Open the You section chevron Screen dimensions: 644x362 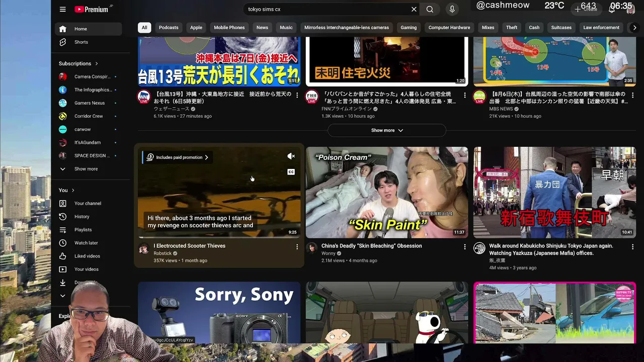(73, 191)
